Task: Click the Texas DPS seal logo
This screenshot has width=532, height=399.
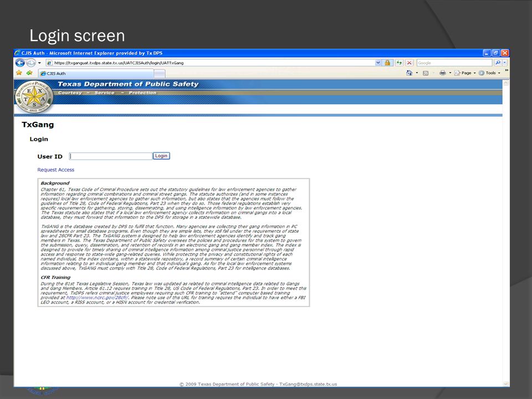Action: pyautogui.click(x=34, y=97)
